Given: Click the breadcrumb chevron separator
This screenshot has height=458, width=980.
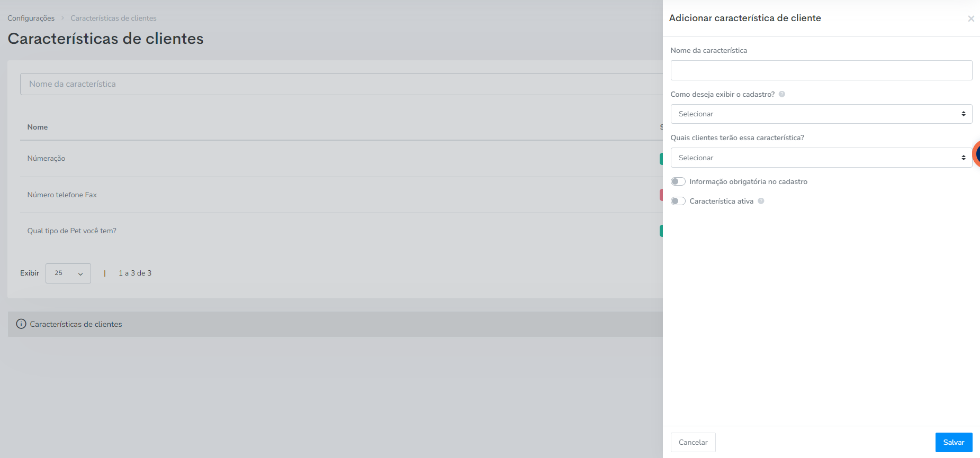Looking at the screenshot, I should click(62, 18).
